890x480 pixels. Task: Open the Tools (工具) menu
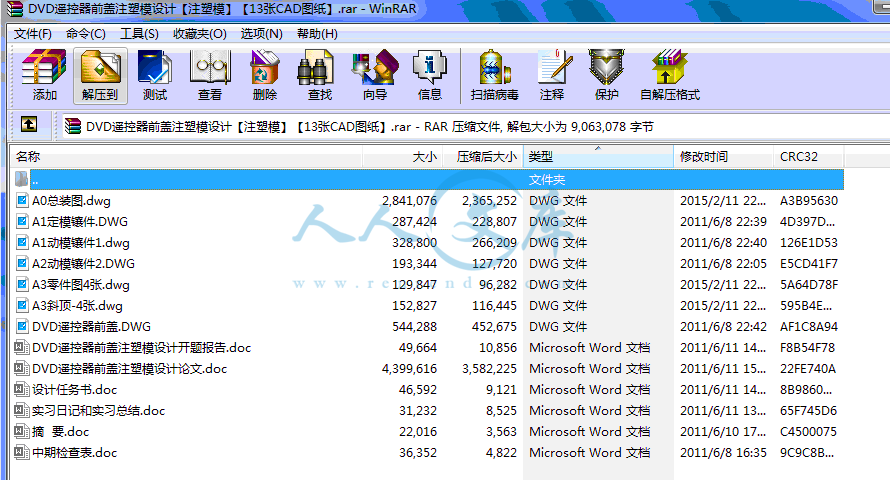(x=139, y=34)
